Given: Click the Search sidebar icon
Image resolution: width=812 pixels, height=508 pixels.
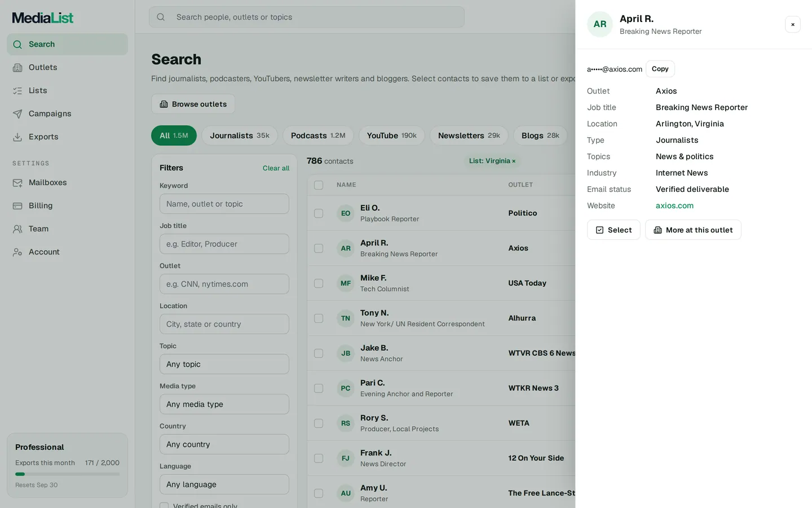Looking at the screenshot, I should click(17, 44).
